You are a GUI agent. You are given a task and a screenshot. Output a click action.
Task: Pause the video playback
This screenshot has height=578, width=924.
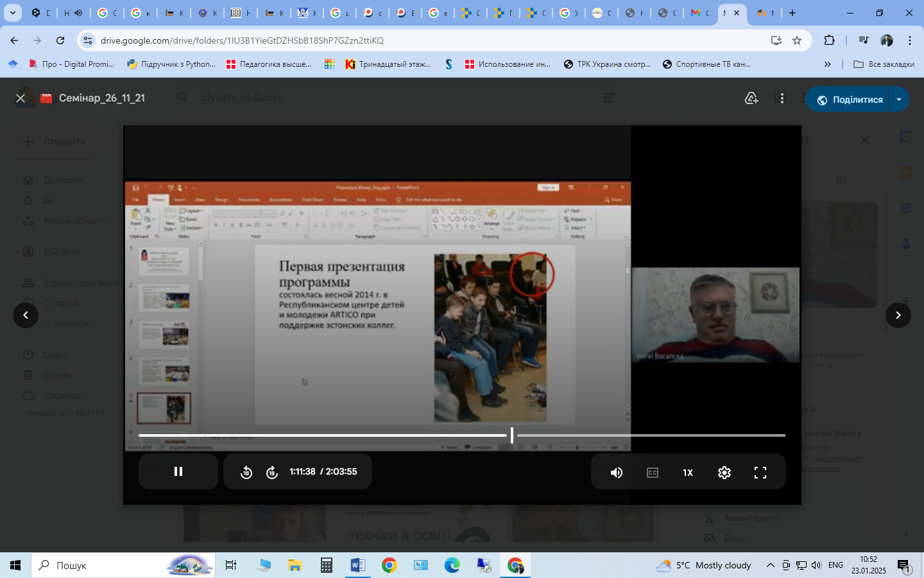178,471
